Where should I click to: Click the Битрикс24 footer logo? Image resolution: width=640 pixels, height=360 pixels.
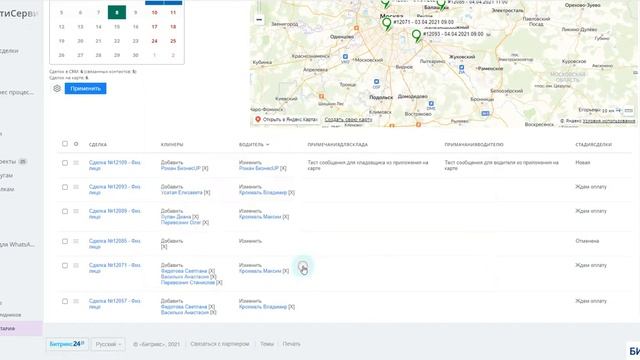click(67, 344)
